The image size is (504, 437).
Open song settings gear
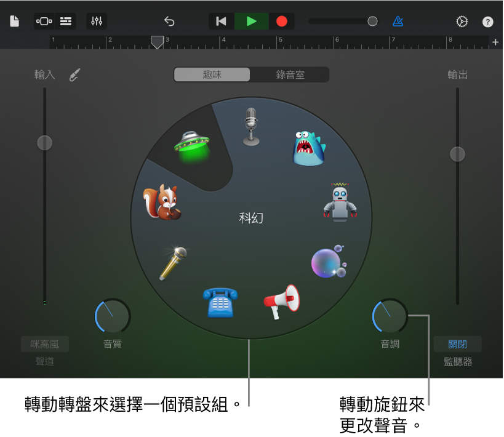point(462,21)
